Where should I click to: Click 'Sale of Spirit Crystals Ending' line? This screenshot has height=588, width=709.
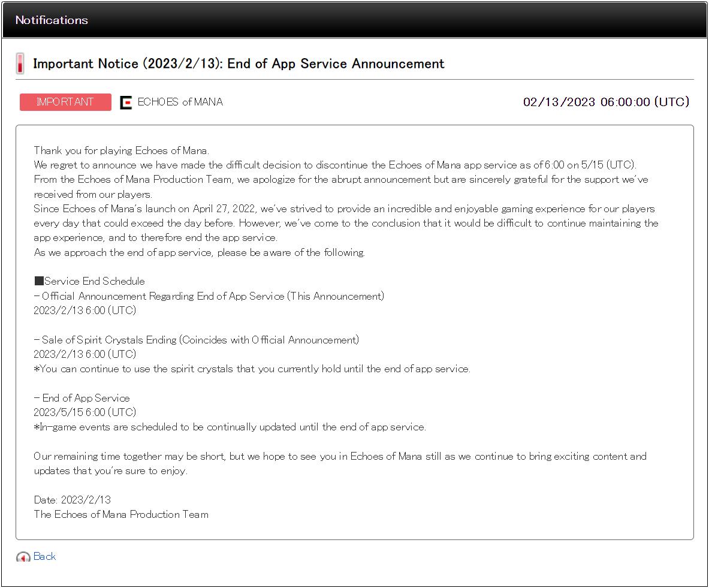(x=196, y=340)
